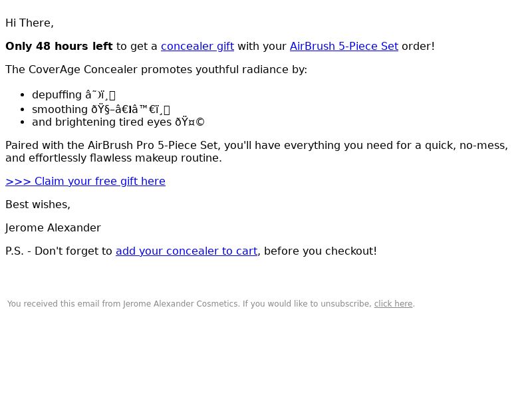The image size is (532, 399).
Task: Click the 'Hi There,' greeting
Action: click(x=29, y=23)
